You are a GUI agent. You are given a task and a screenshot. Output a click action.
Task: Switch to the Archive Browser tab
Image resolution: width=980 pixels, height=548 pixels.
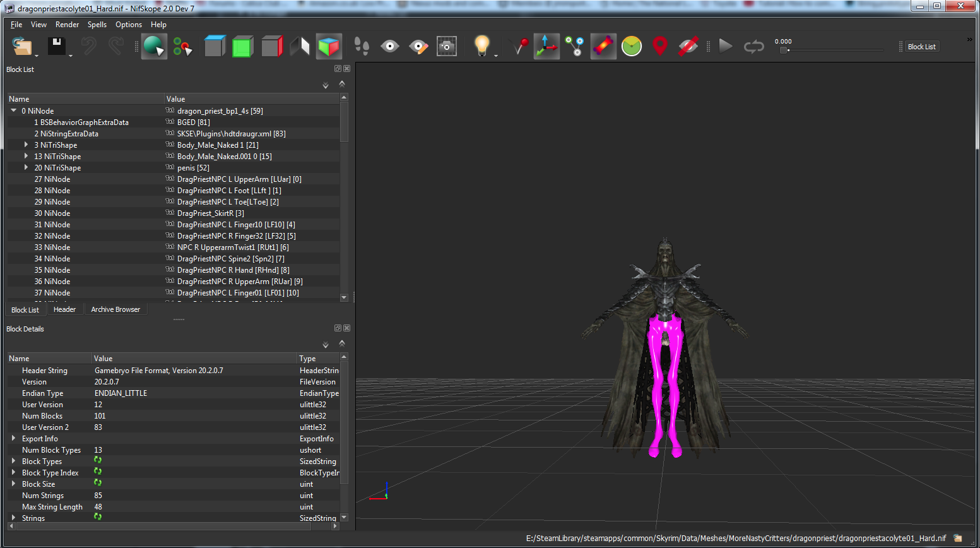click(x=115, y=309)
